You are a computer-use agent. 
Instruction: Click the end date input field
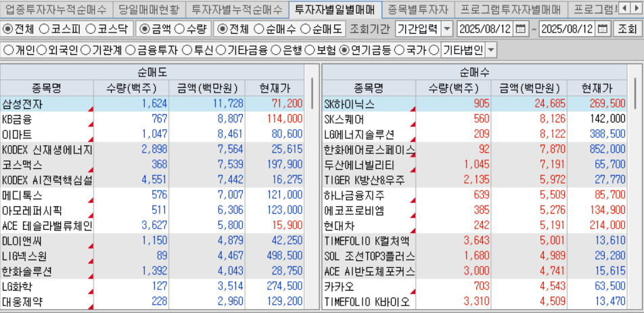pyautogui.click(x=568, y=29)
